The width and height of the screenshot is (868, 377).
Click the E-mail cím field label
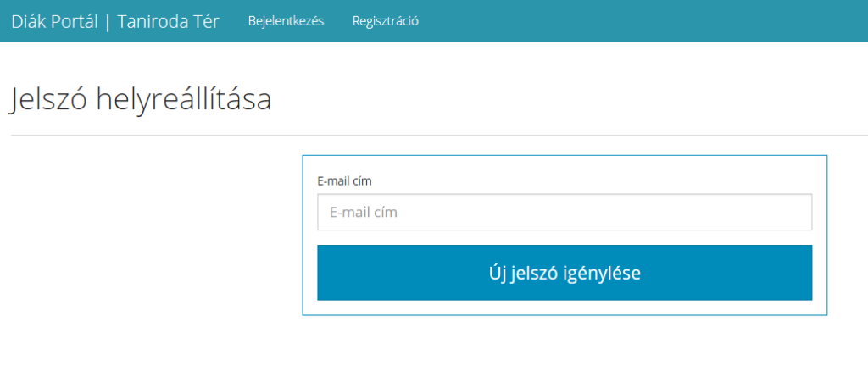344,180
